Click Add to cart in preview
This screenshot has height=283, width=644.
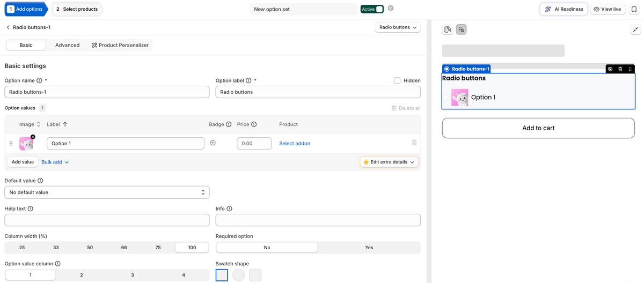click(538, 128)
